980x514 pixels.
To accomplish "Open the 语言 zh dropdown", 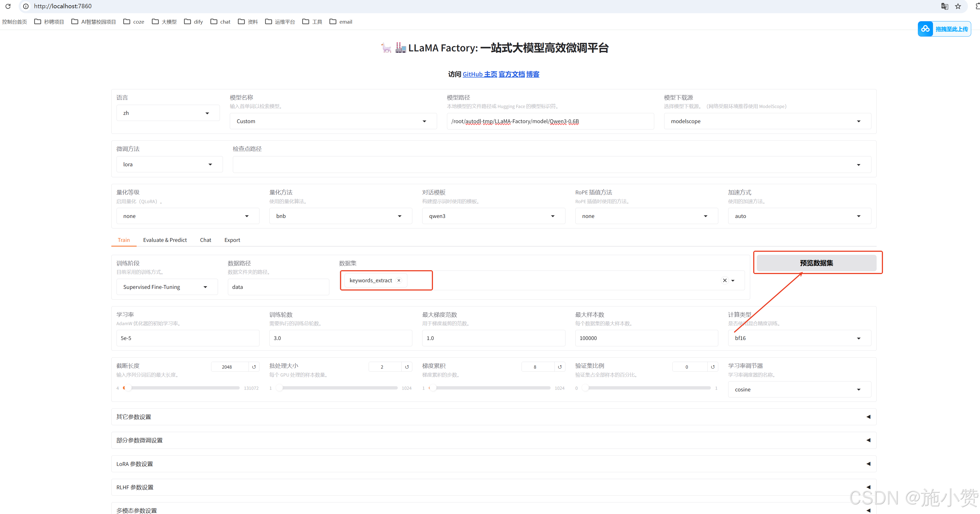I will point(168,113).
